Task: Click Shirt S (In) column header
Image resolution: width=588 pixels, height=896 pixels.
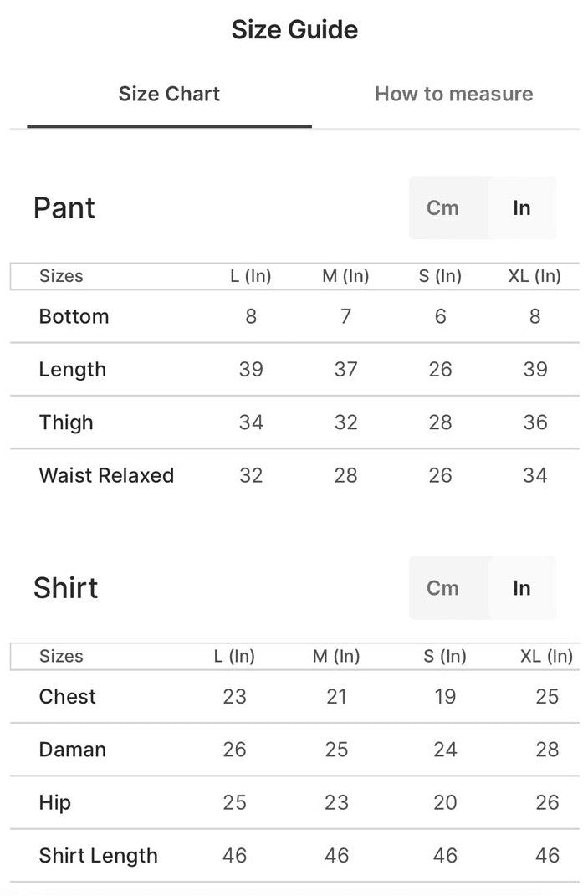Action: tap(445, 656)
